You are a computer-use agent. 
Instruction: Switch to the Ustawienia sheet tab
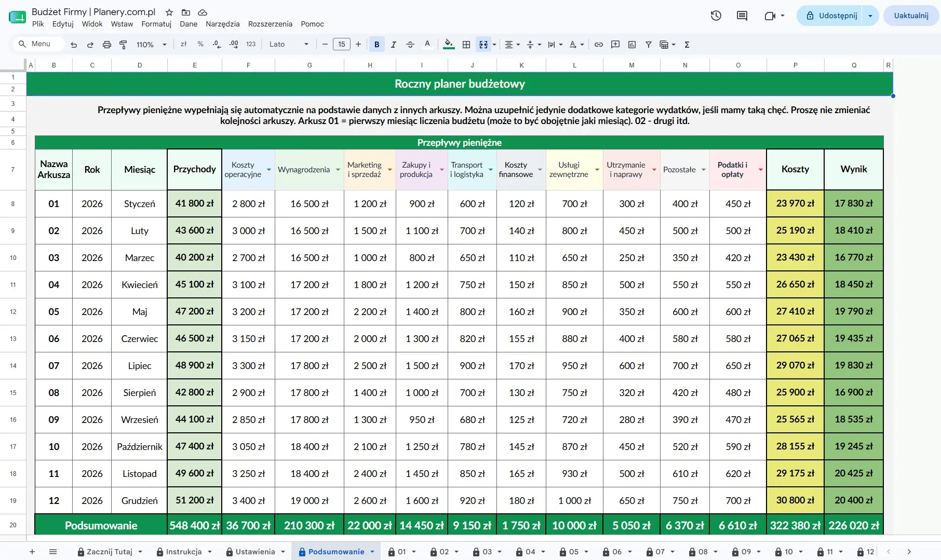point(256,552)
